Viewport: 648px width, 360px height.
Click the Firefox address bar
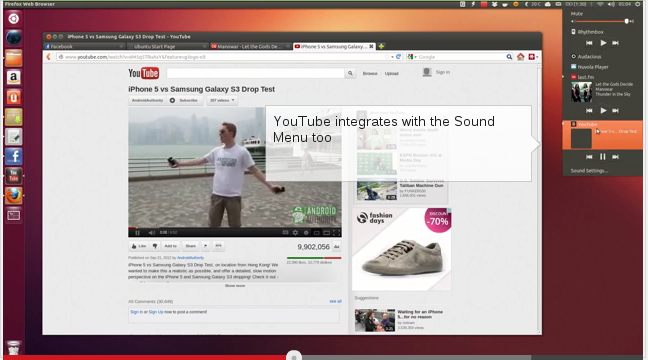pos(223,57)
